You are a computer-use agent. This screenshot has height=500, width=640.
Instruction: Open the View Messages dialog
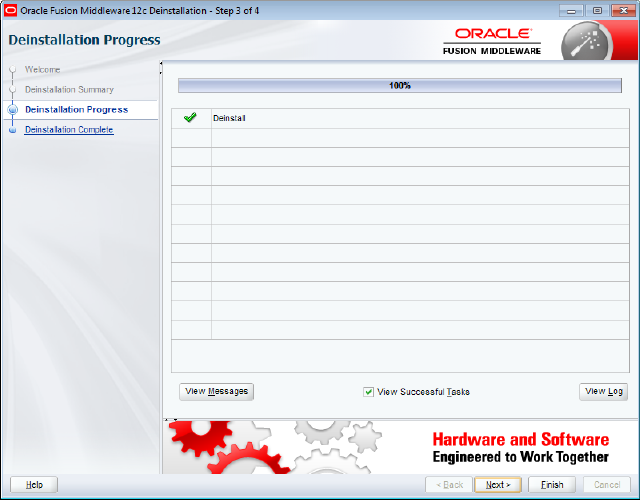(x=216, y=391)
